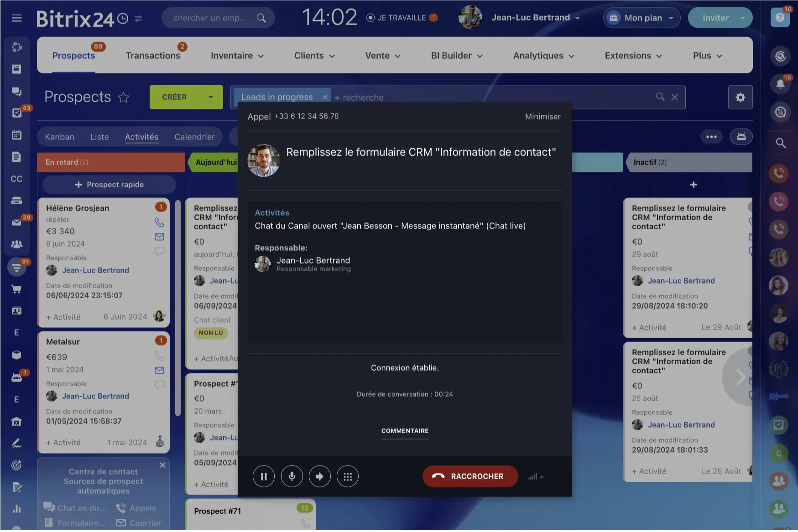Open the signal quality indicator dropdown
The image size is (798, 532).
[x=536, y=477]
